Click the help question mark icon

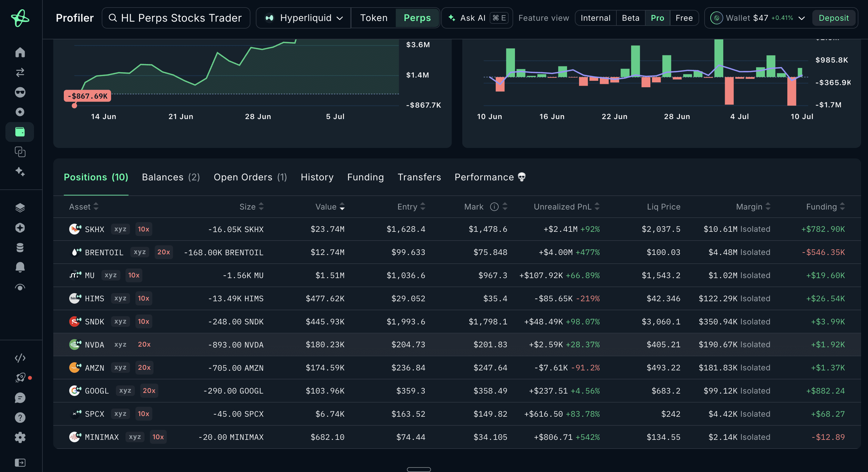[x=20, y=418]
